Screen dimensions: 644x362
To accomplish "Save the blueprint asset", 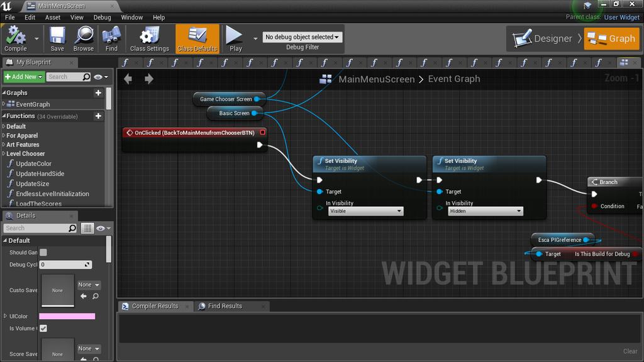I will 57,39.
